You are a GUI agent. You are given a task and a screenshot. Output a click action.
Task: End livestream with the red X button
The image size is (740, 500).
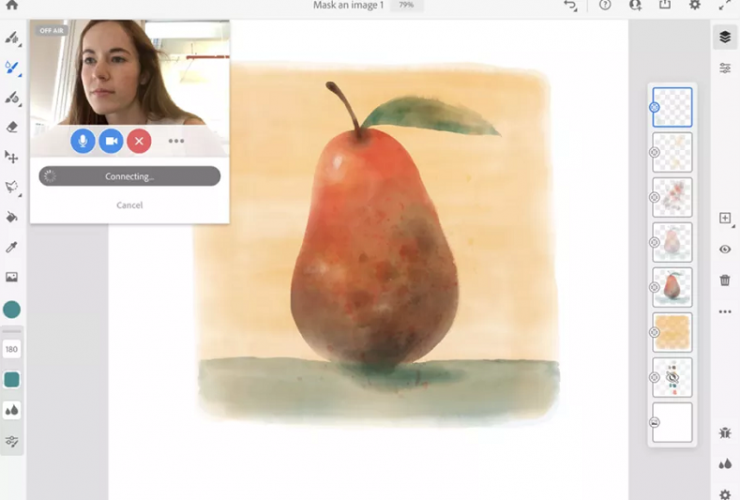(x=139, y=141)
